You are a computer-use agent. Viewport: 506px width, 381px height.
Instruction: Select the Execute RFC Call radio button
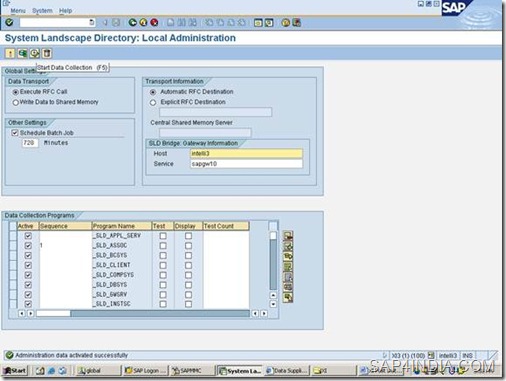tap(15, 92)
